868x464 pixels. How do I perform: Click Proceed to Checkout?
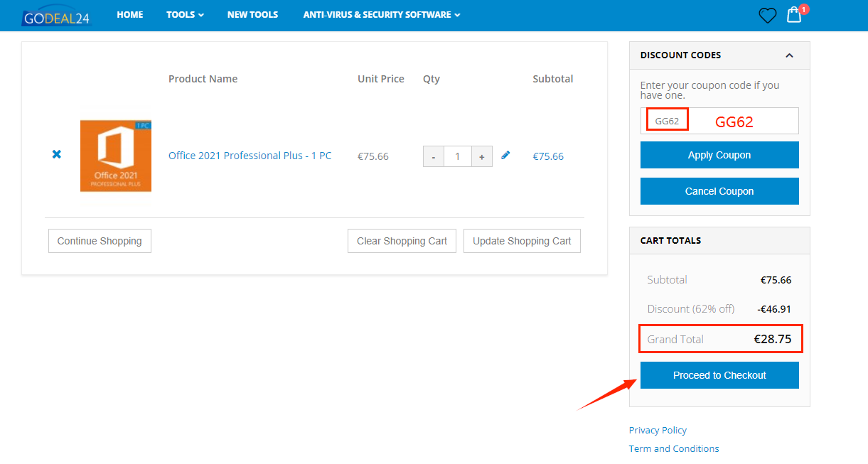719,375
